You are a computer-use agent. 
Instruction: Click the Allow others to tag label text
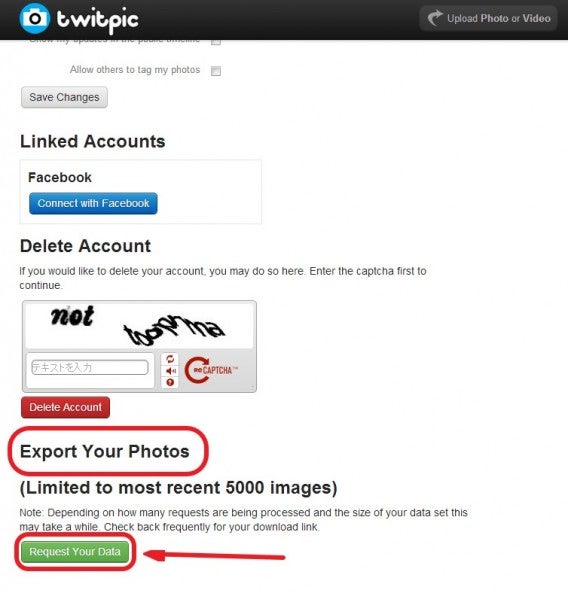coord(135,70)
